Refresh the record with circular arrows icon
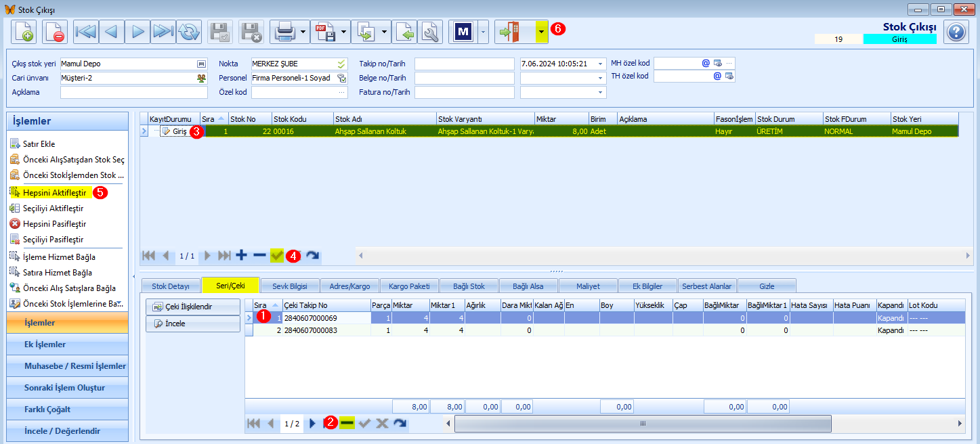980x444 pixels. tap(189, 32)
